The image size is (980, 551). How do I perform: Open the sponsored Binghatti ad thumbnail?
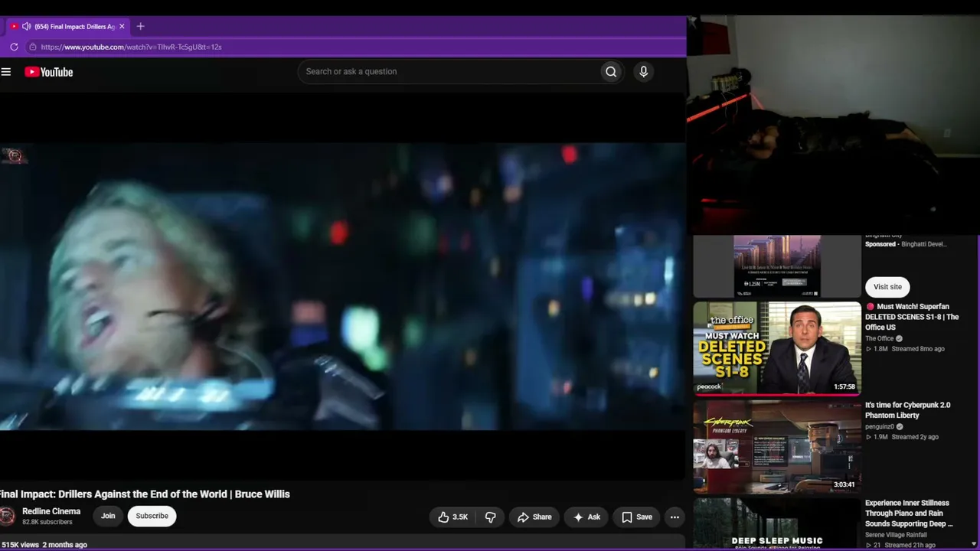coord(777,266)
